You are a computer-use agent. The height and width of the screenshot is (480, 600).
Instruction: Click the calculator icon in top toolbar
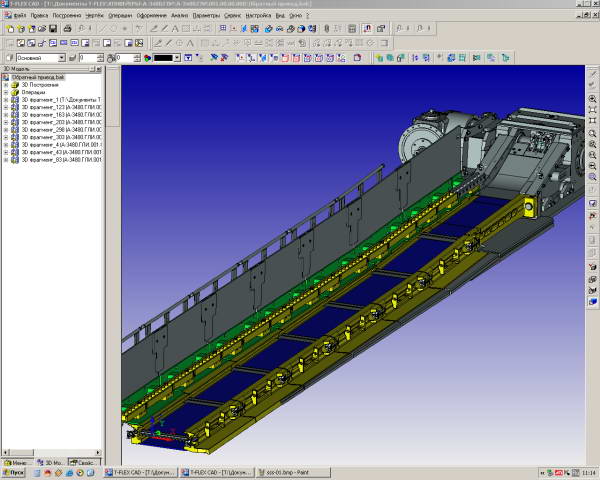point(352,29)
